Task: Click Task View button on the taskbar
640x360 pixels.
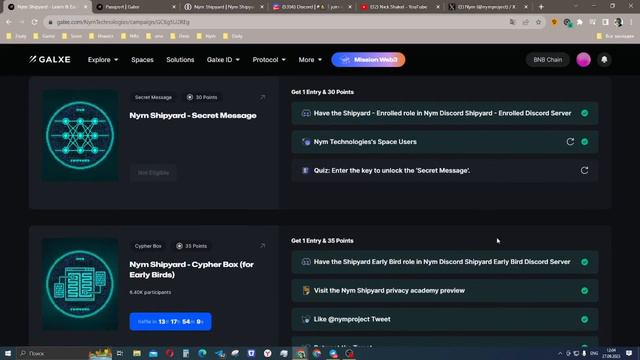Action: (x=120, y=353)
